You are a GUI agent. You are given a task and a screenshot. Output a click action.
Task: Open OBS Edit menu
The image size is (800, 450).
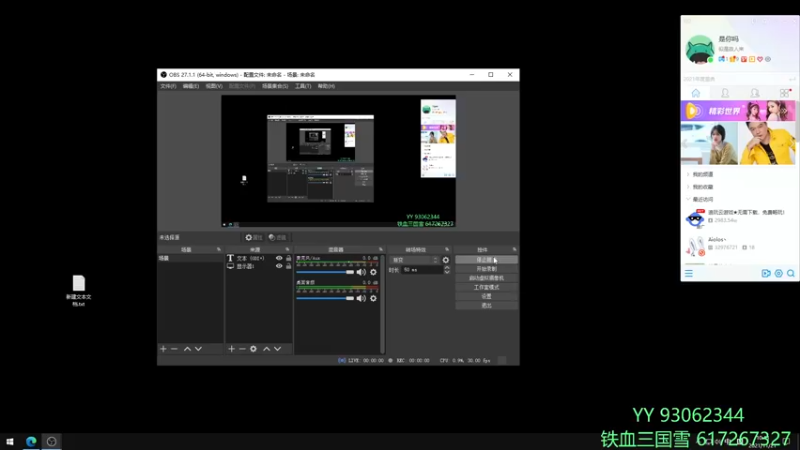(x=191, y=86)
